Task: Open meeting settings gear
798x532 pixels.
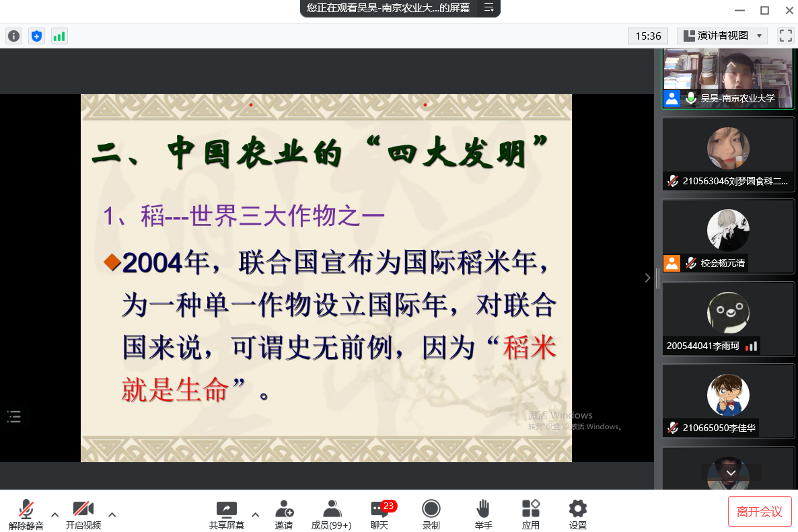Action: coord(577,515)
